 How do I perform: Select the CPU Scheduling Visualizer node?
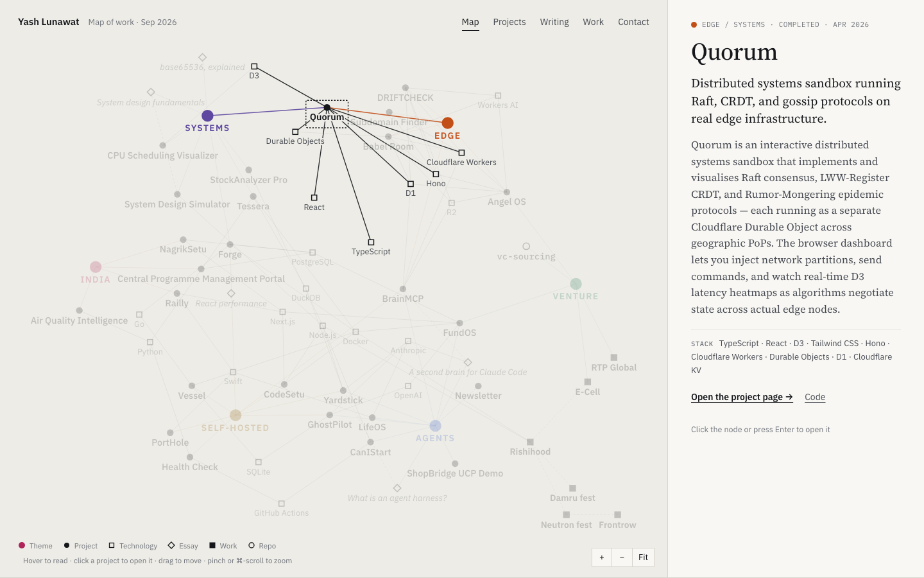163,146
